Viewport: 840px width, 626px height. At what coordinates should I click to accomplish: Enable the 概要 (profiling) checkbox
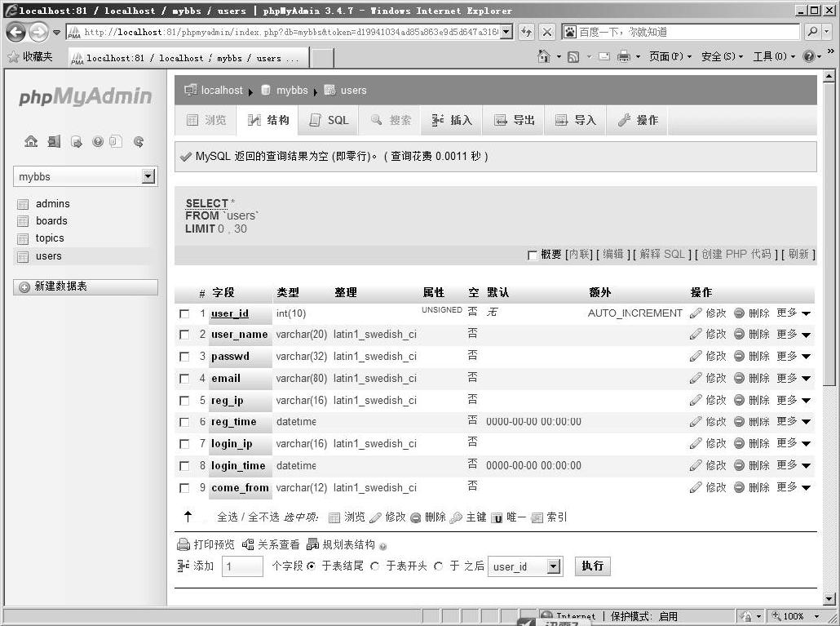click(532, 255)
